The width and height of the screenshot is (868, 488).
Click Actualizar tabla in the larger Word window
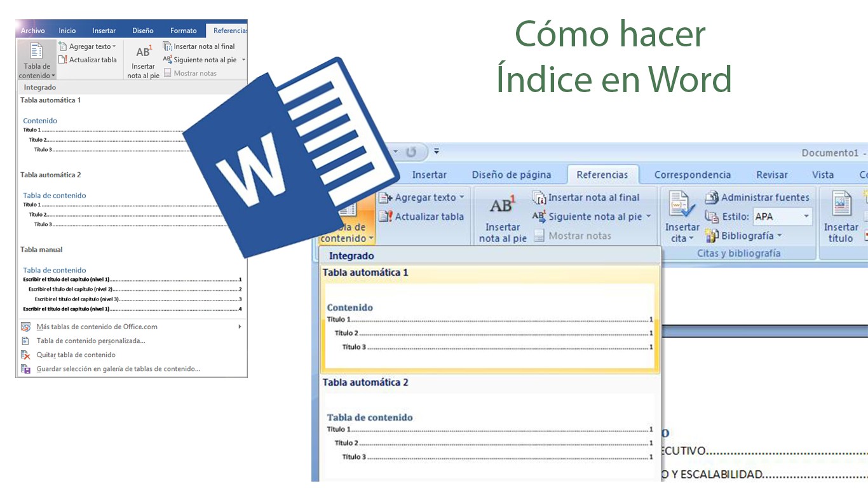421,217
